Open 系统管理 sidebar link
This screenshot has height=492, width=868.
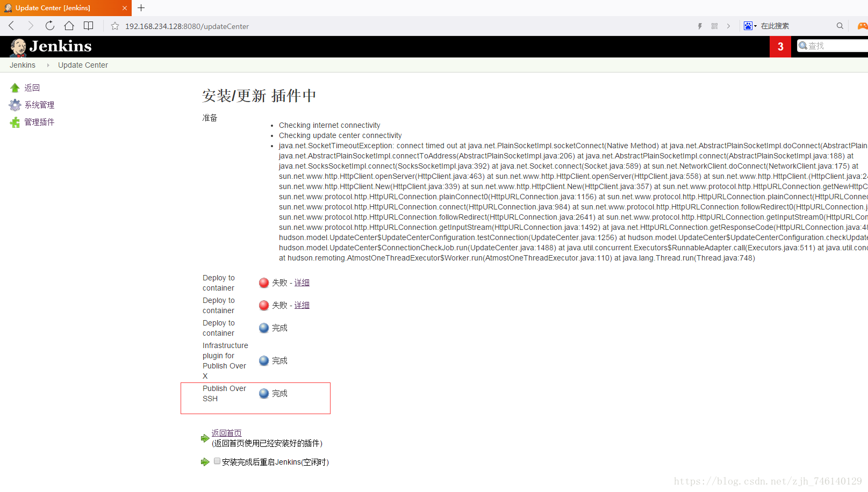point(39,105)
